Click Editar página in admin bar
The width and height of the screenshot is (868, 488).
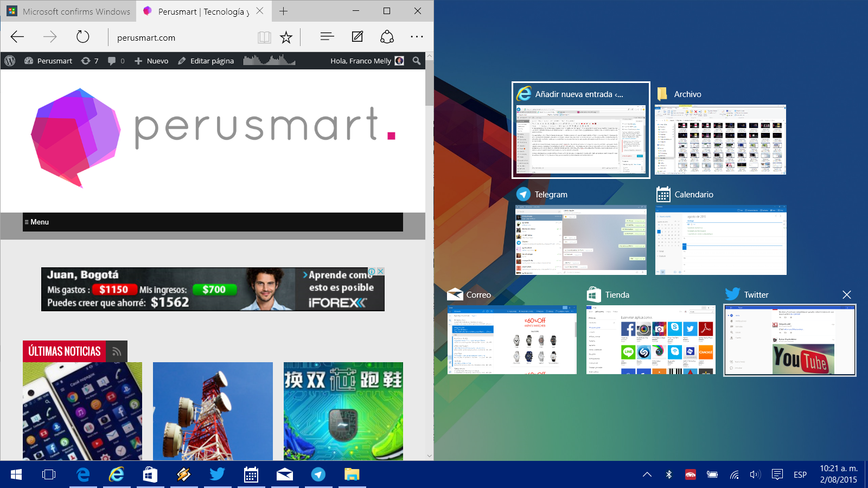pyautogui.click(x=206, y=61)
